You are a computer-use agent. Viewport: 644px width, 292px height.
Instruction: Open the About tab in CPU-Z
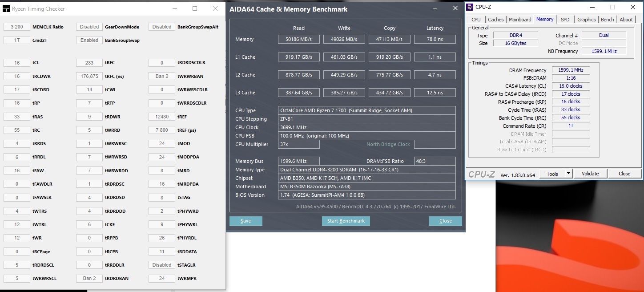[x=626, y=20]
